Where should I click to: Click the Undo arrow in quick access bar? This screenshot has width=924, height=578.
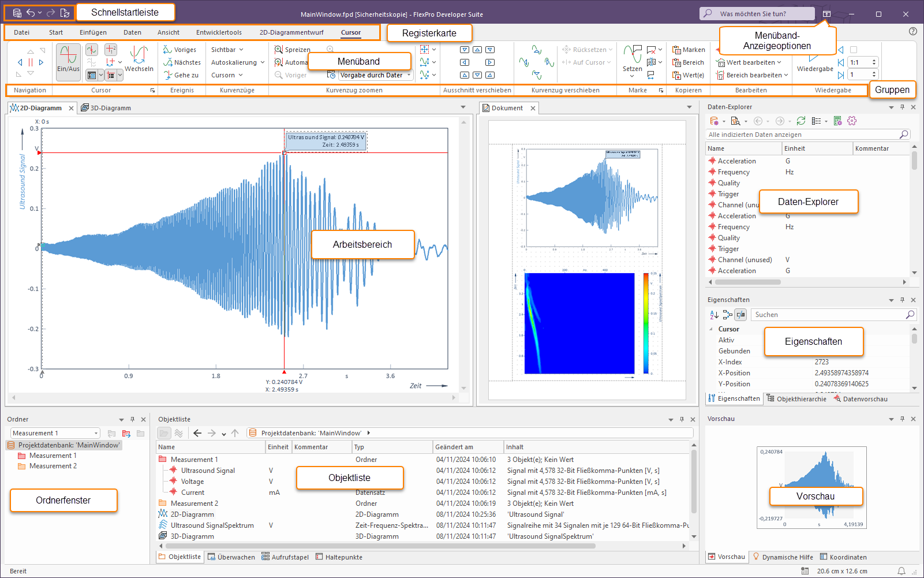[x=31, y=13]
